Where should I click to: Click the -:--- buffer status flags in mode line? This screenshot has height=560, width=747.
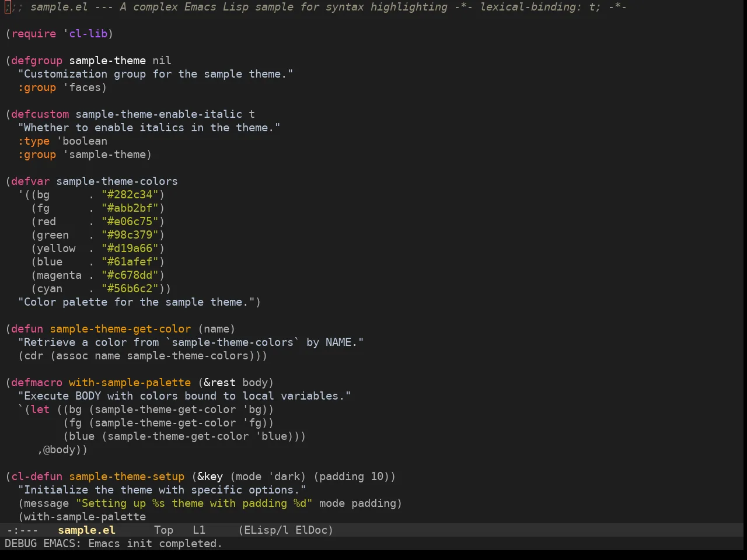tap(22, 530)
